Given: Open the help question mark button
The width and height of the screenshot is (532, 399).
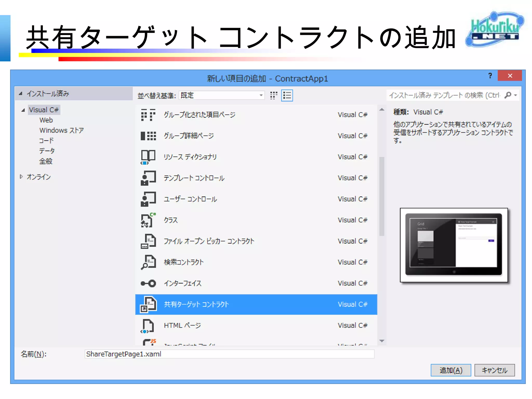Looking at the screenshot, I should [490, 76].
